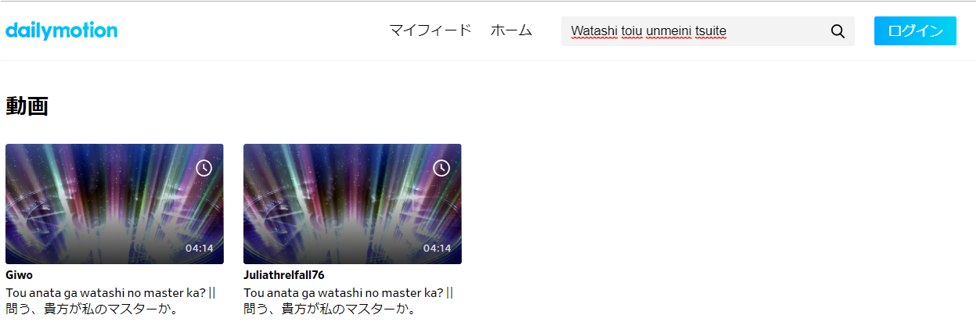The height and width of the screenshot is (322, 980).
Task: Click Japanese subtitle line under Giwo video
Action: click(91, 309)
